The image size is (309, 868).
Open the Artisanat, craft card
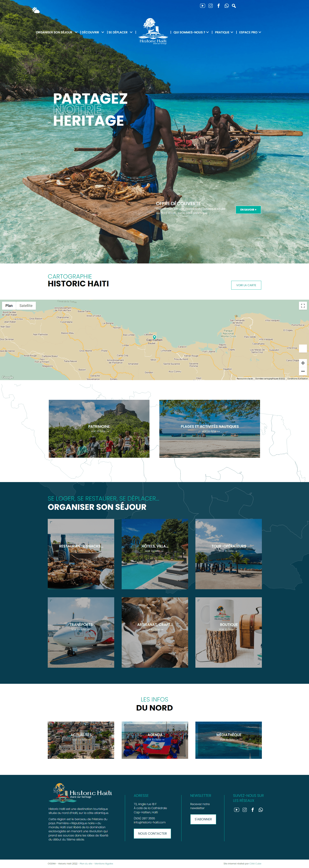(155, 632)
